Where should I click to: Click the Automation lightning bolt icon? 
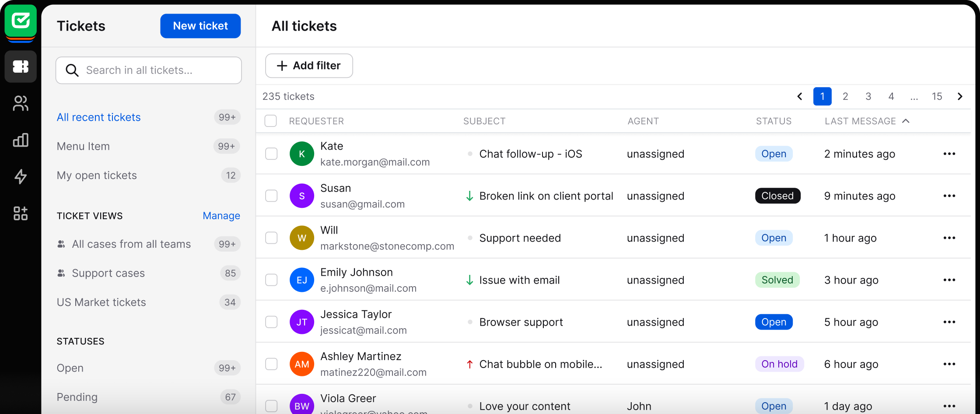point(20,177)
